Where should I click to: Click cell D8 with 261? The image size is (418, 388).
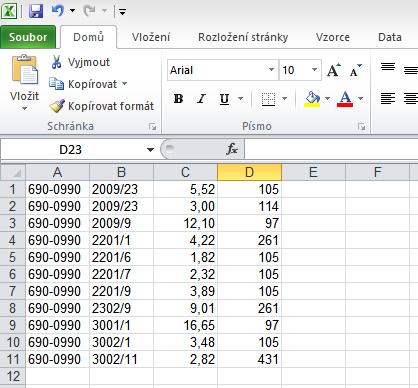pos(249,308)
